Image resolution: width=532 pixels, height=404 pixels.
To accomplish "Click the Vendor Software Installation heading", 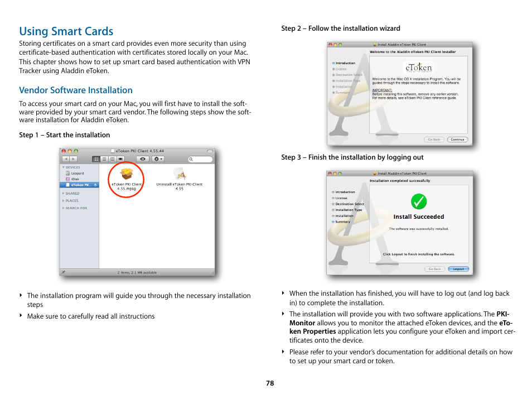I will point(76,90).
